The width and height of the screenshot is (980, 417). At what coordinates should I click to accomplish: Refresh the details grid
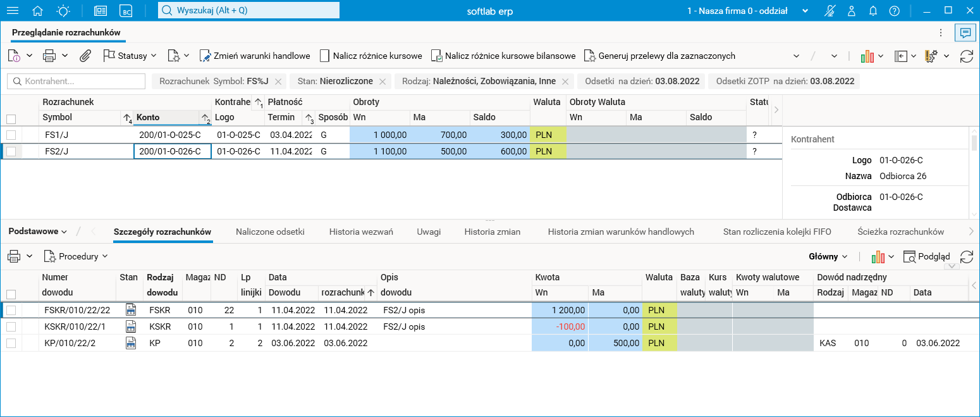(966, 256)
